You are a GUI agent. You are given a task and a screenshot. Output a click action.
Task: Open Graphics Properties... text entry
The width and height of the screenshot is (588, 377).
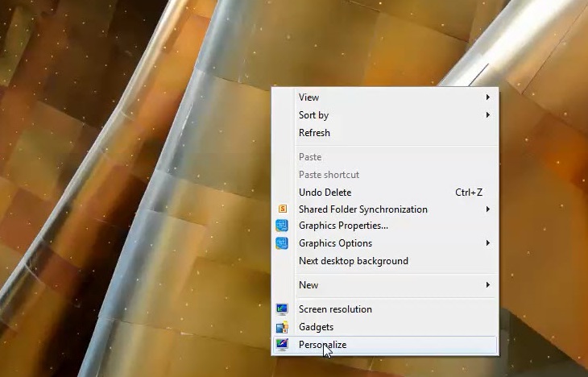[x=343, y=226]
